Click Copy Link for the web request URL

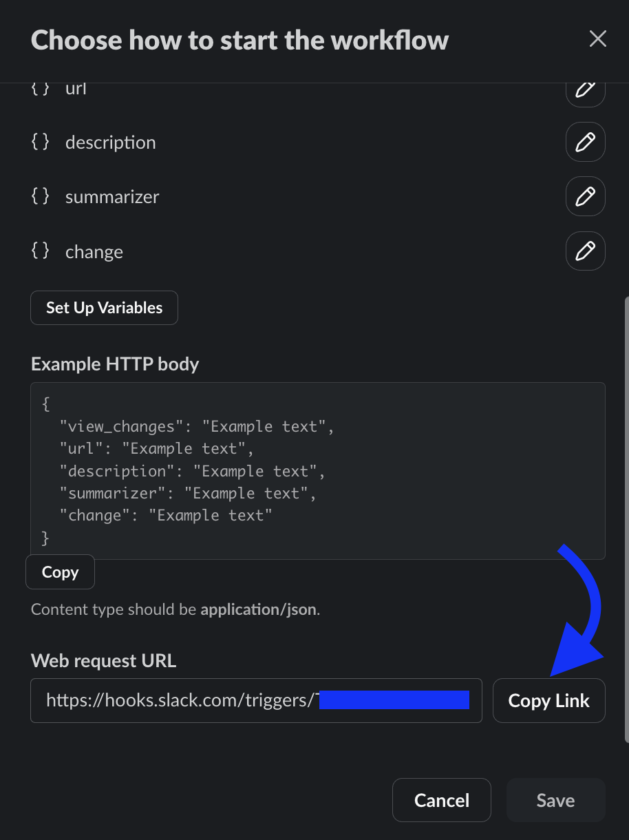549,701
